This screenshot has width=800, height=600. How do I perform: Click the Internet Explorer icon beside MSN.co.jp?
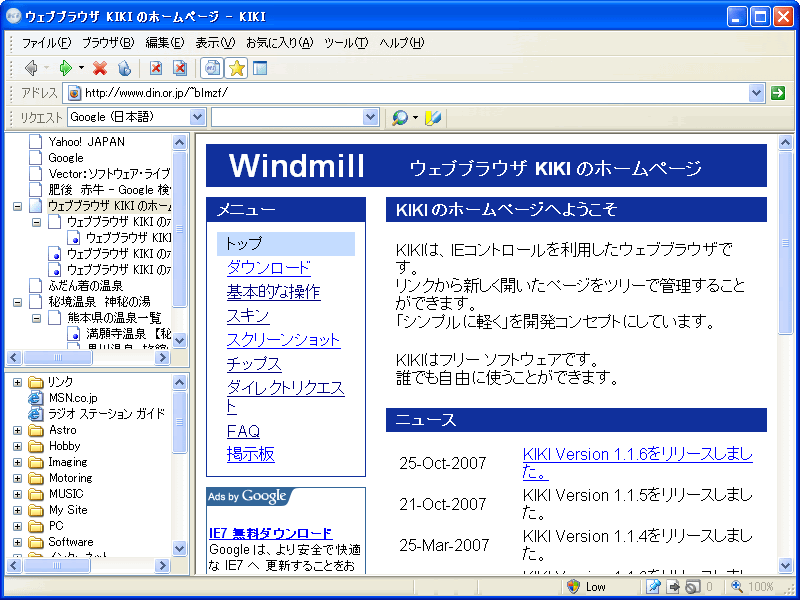pyautogui.click(x=36, y=398)
